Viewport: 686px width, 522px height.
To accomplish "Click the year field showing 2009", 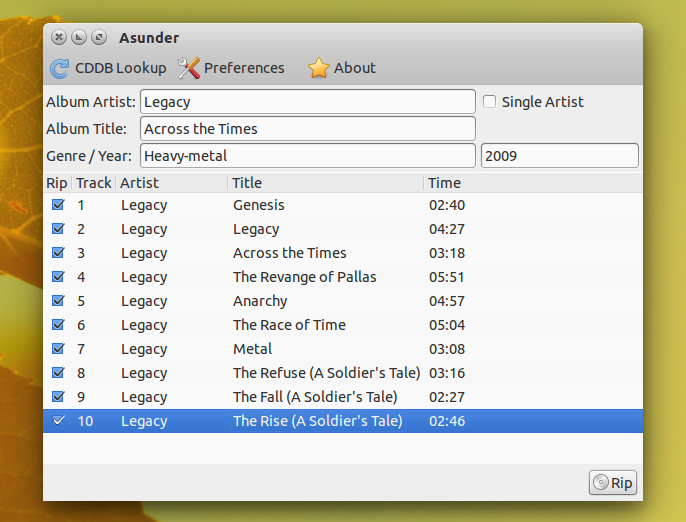I will click(x=560, y=156).
